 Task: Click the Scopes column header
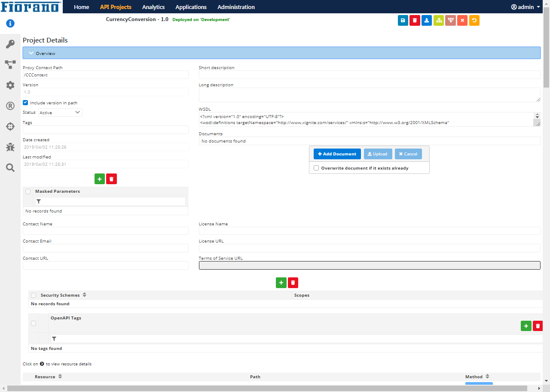point(302,295)
